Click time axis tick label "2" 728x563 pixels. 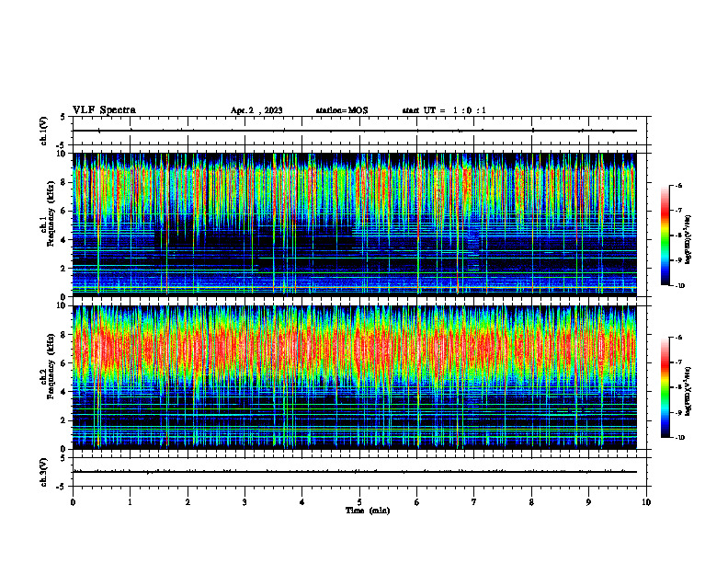[188, 502]
